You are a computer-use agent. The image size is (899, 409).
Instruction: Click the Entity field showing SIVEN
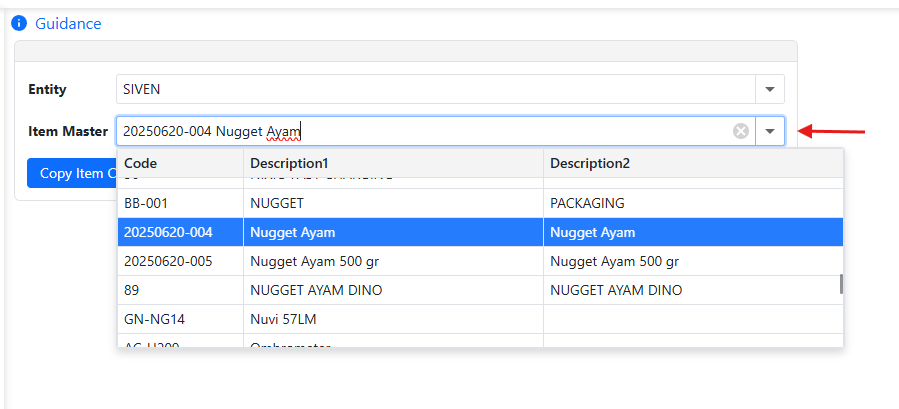coord(436,89)
